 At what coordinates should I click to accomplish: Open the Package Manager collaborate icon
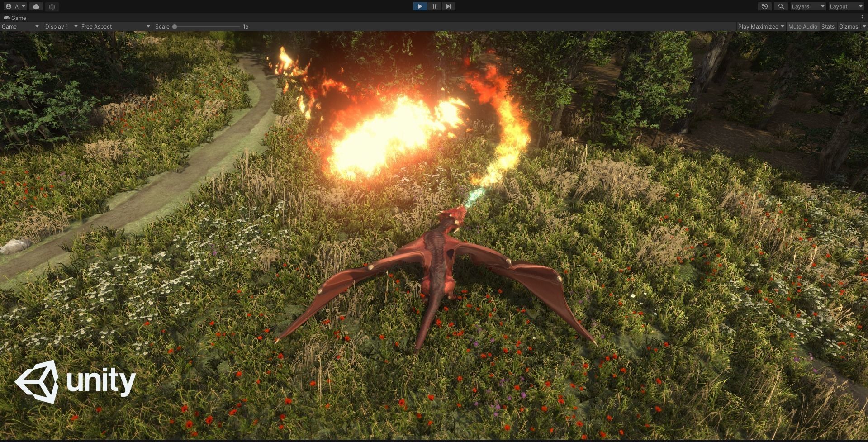tap(52, 6)
